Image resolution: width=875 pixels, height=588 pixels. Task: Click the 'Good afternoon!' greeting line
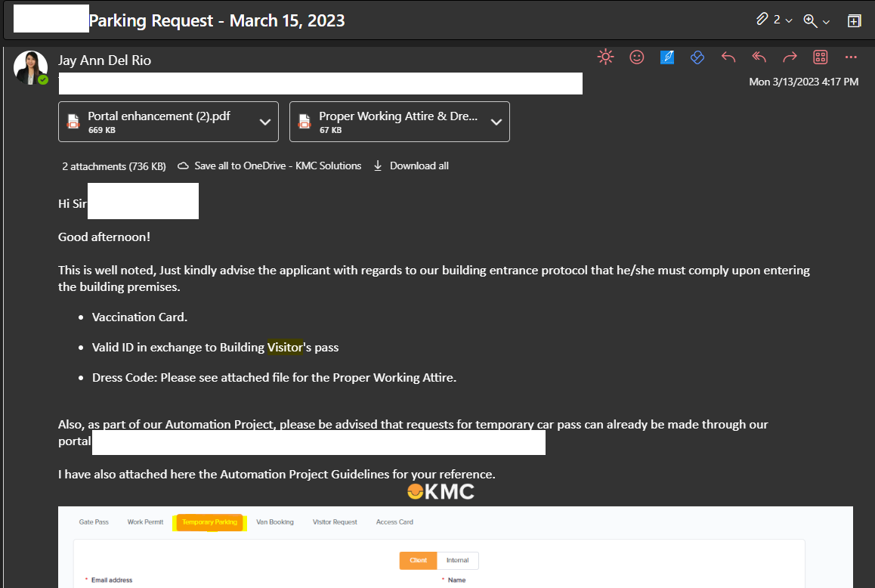[x=104, y=237]
